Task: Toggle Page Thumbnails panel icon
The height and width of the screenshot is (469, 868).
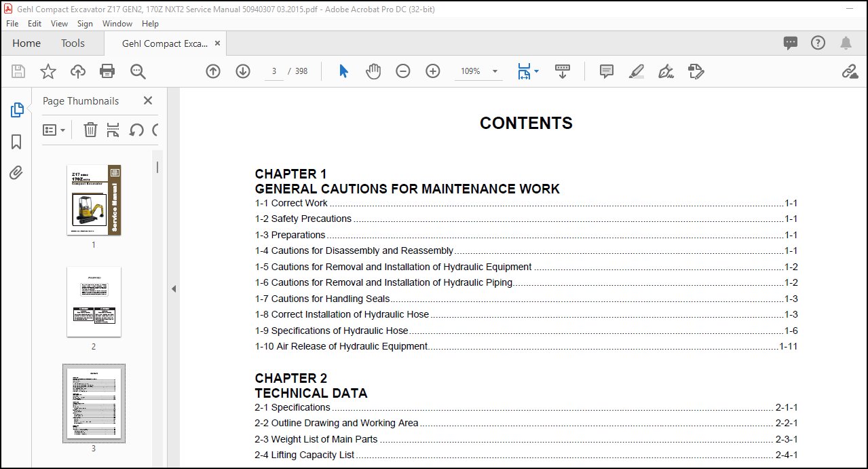Action: pos(17,110)
